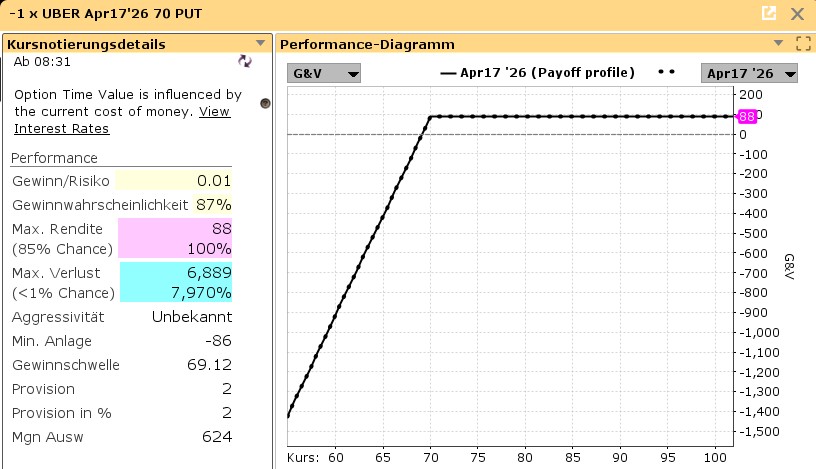Open Performance-Diagramm panel menu arrow
Viewport: 816px width, 469px height.
point(778,43)
